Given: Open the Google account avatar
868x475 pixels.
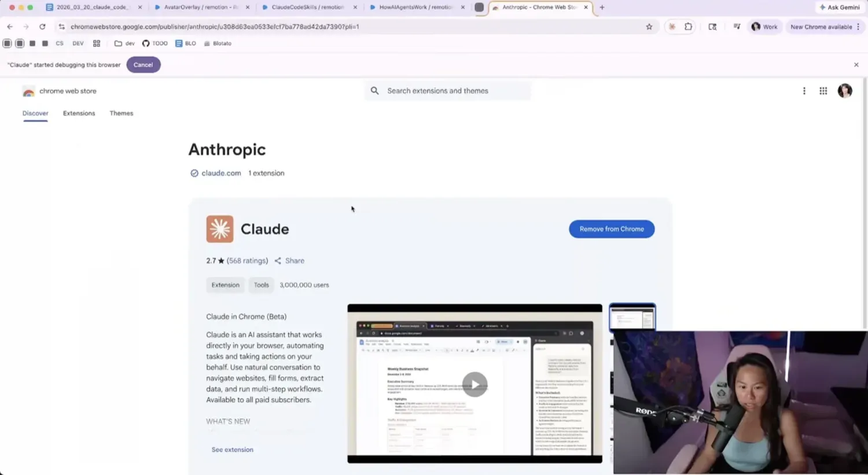Looking at the screenshot, I should click(845, 91).
